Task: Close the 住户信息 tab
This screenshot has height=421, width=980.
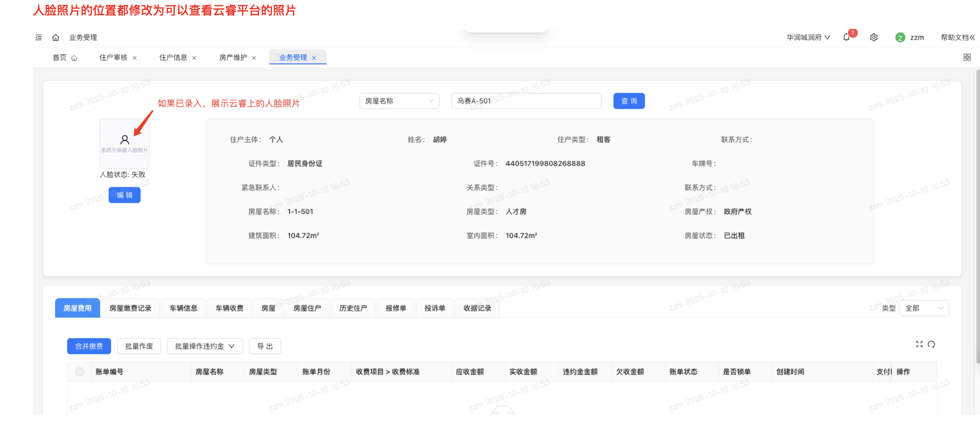Action: (194, 58)
